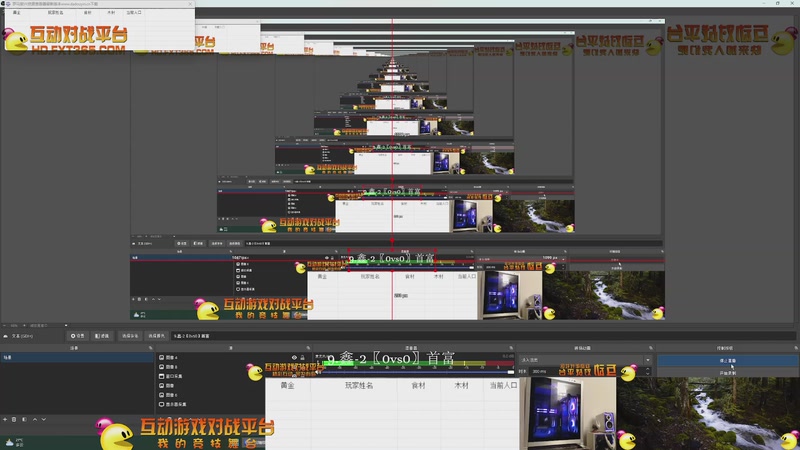The width and height of the screenshot is (800, 450).
Task: Click 选择字体 button in source toolbar
Action: [130, 336]
